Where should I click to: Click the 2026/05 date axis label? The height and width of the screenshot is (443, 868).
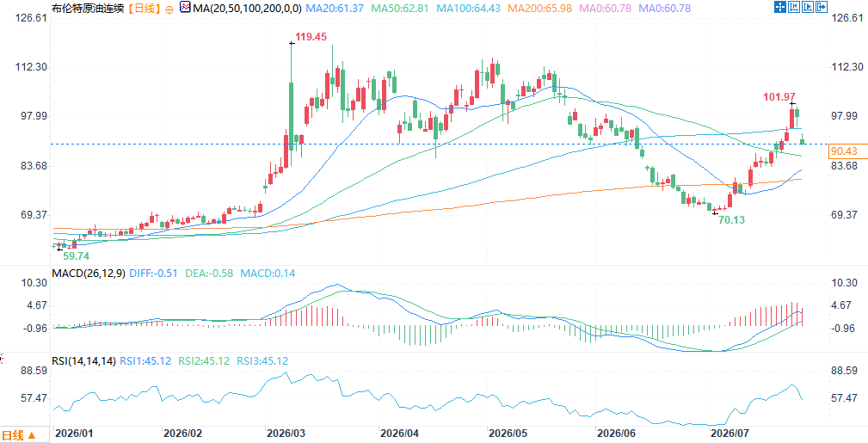coord(505,433)
